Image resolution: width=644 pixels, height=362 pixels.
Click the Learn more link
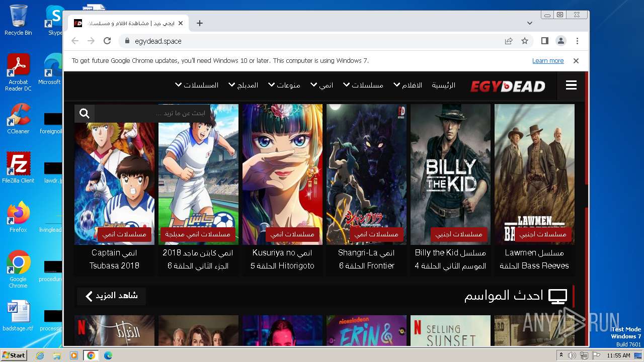coord(548,61)
